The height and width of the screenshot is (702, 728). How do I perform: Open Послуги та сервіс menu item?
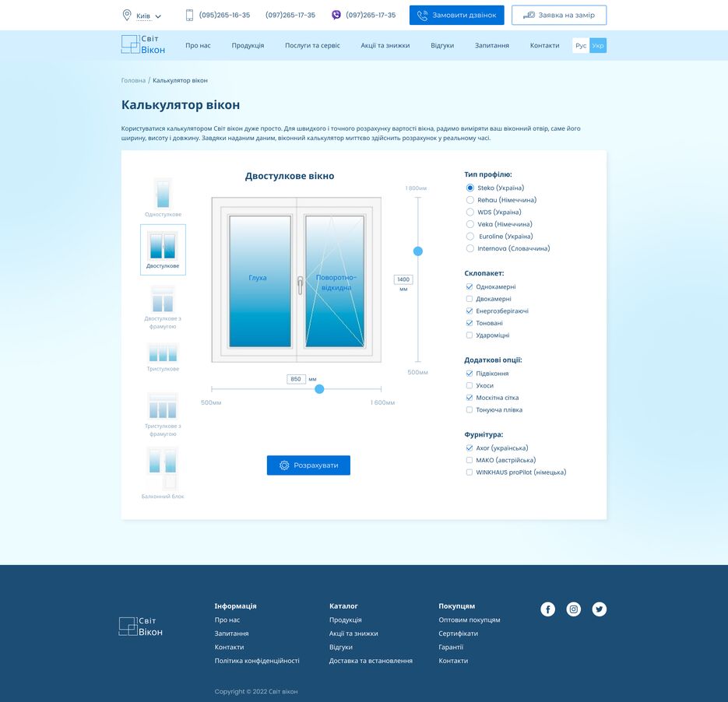pyautogui.click(x=312, y=45)
